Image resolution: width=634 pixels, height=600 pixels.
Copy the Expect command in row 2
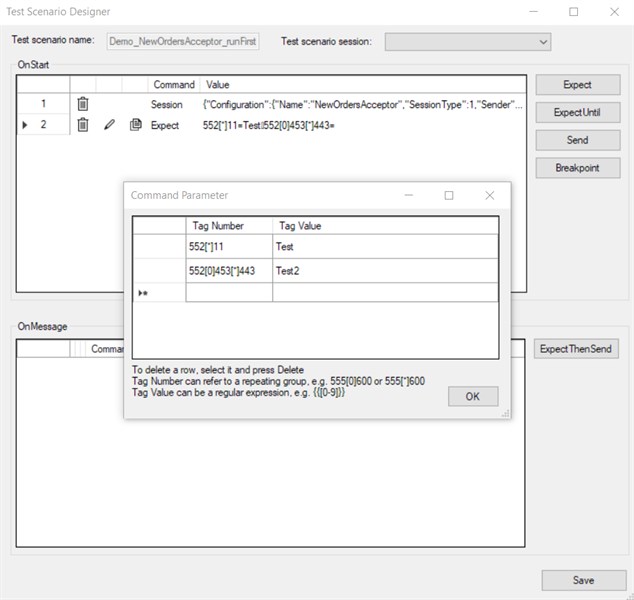pyautogui.click(x=135, y=125)
